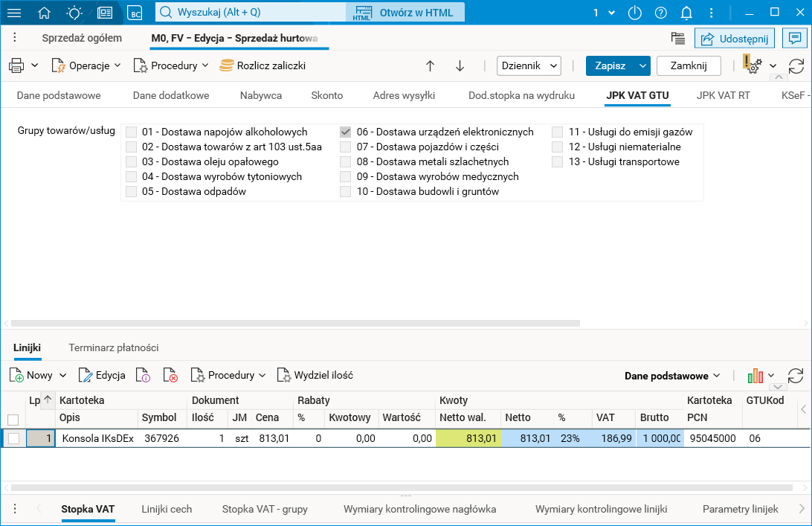The image size is (812, 526).
Task: Expand the Zapisz split-button arrow
Action: 642,65
